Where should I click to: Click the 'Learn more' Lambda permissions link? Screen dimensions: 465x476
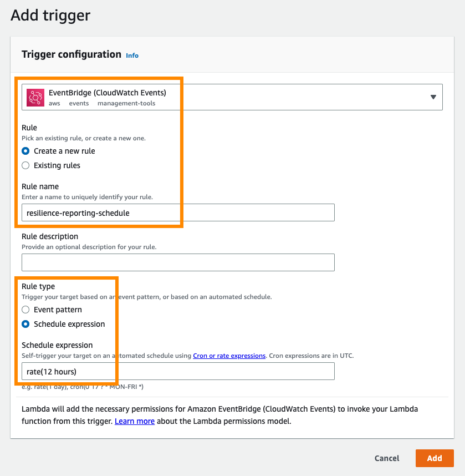tap(135, 421)
